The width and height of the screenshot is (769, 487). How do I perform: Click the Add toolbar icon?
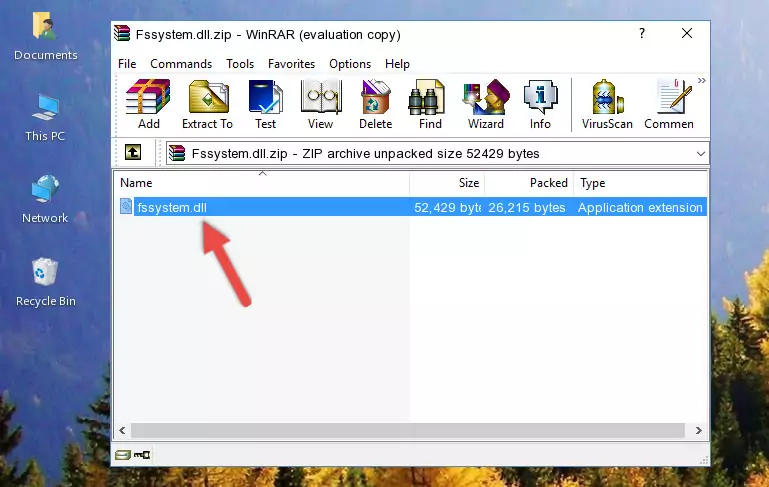point(148,104)
